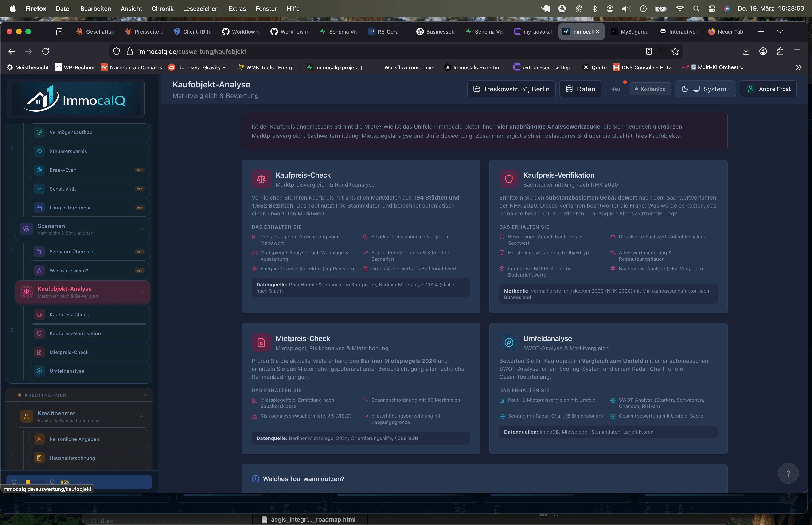Image resolution: width=812 pixels, height=525 pixels.
Task: Open the Kaufpreis-Check card heading
Action: click(303, 175)
